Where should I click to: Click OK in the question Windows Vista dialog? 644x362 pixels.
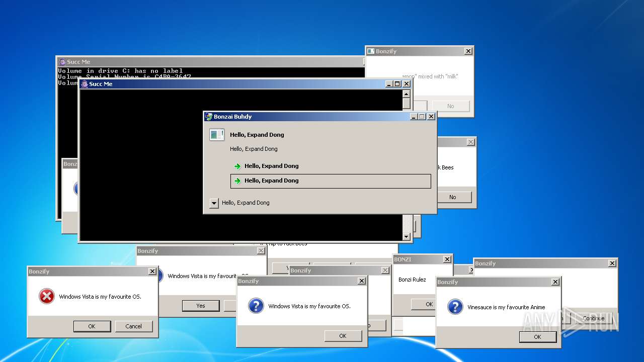(x=343, y=336)
